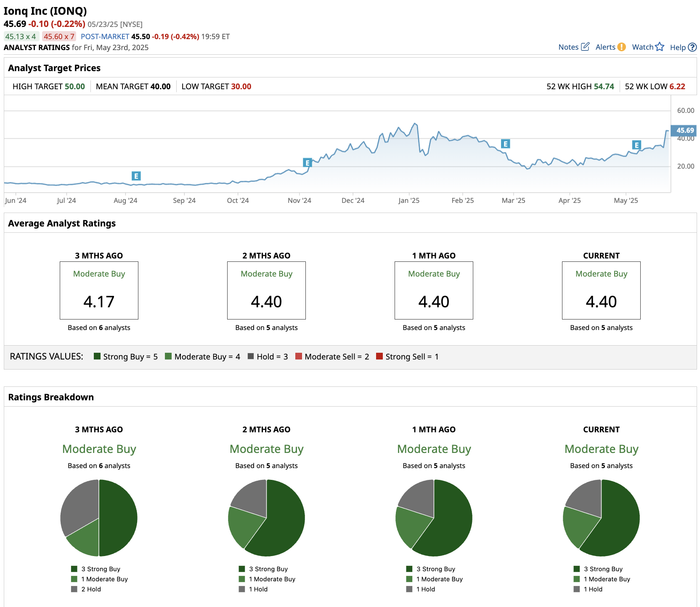Click 52 WK HIGH 54.74 value
Image resolution: width=700 pixels, height=607 pixels.
[x=604, y=86]
